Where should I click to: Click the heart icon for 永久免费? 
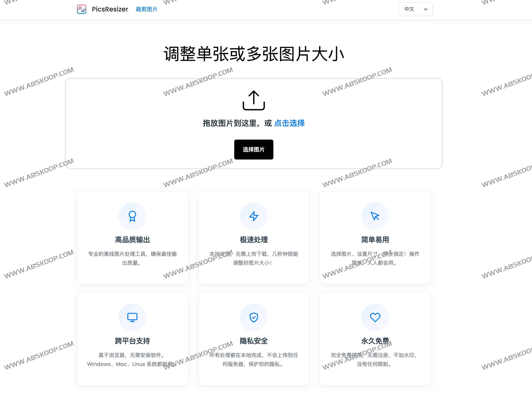pos(375,317)
